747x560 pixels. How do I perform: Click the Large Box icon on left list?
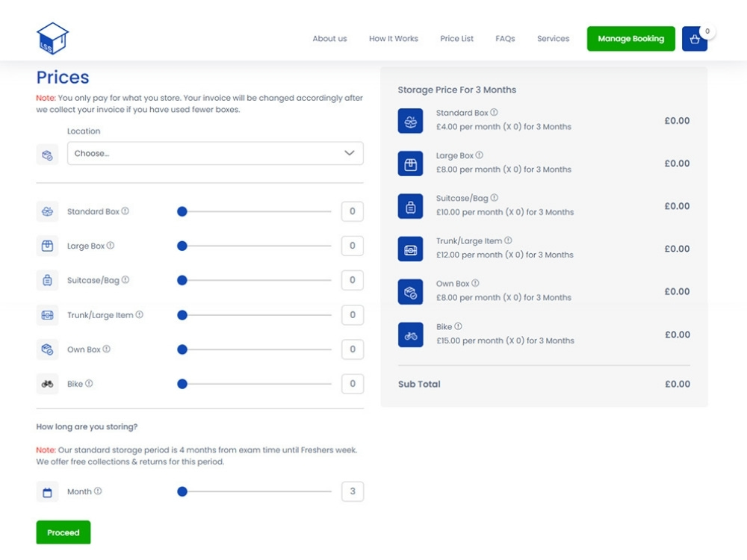47,246
